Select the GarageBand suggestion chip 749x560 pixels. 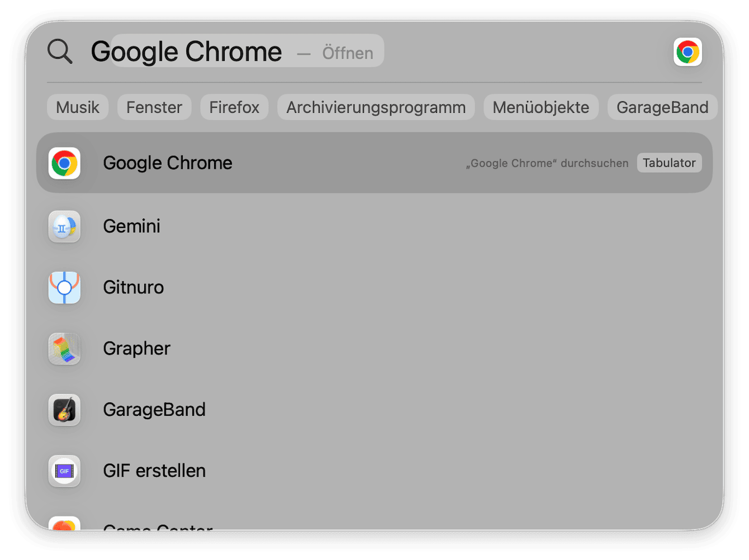[662, 107]
